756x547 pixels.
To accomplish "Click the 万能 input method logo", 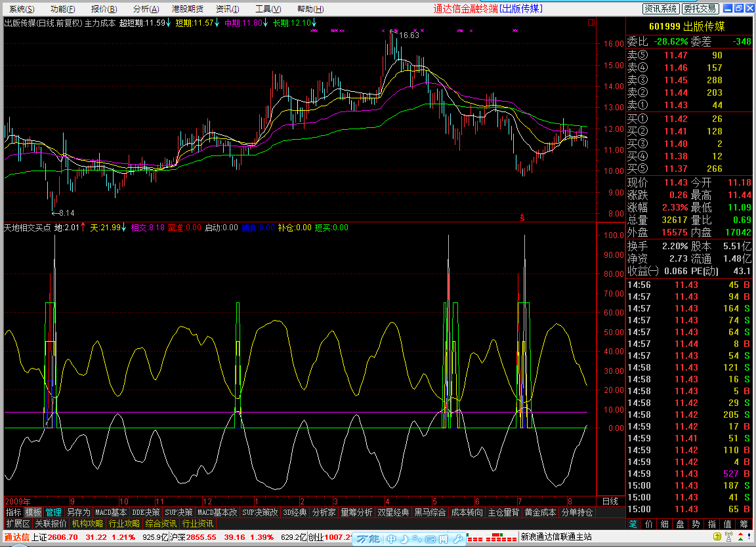I will click(369, 539).
